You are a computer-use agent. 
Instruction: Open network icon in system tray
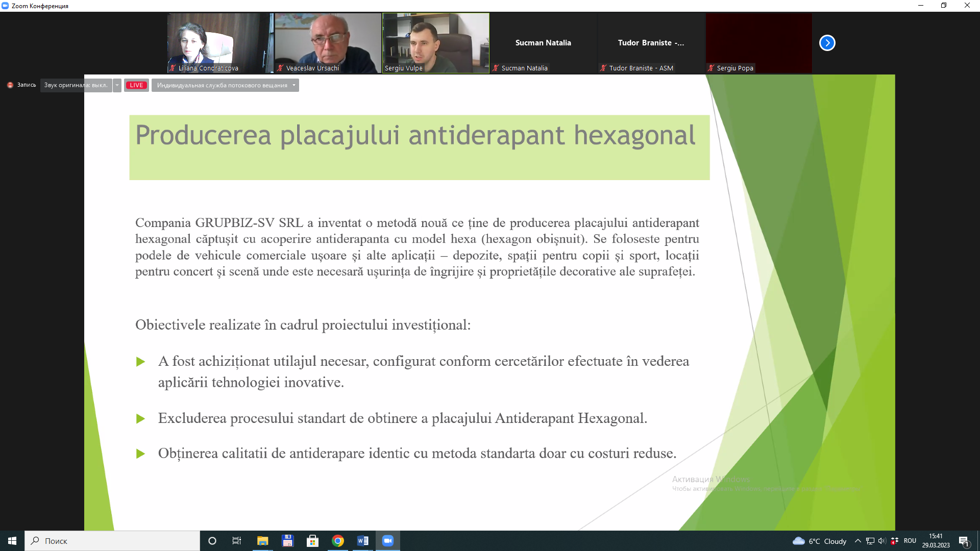click(x=870, y=541)
